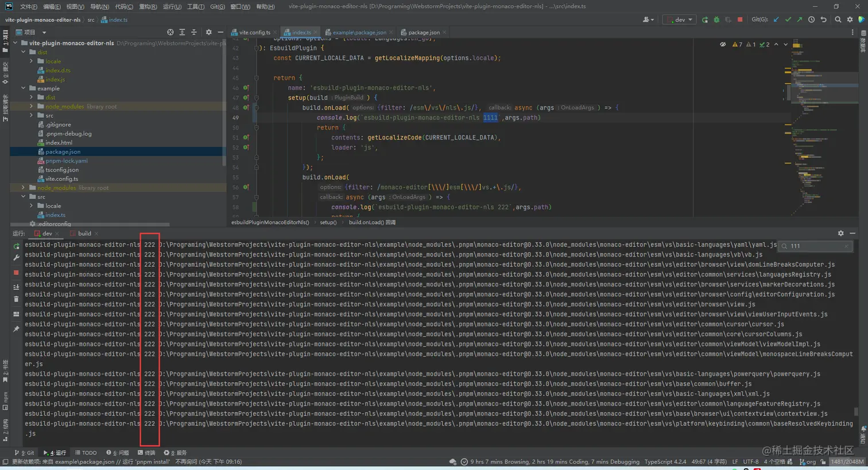Open the TODO tool window
Screen dimensions: 868x470
[x=86, y=453]
